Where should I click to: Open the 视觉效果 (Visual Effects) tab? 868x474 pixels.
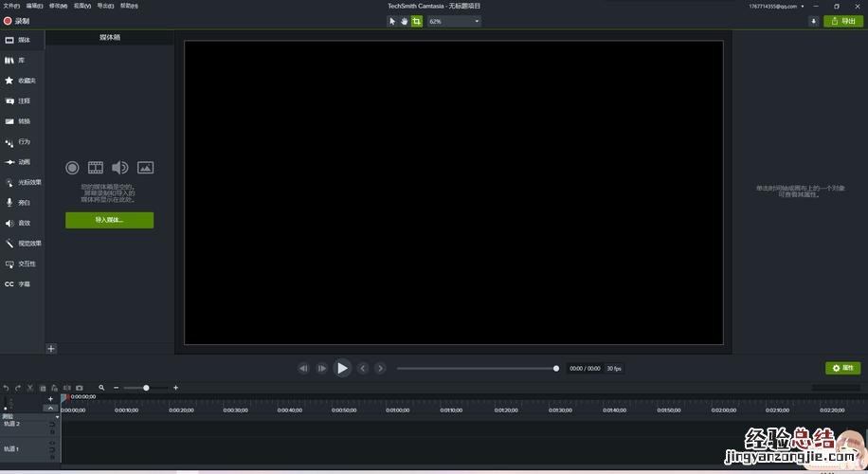coord(22,243)
